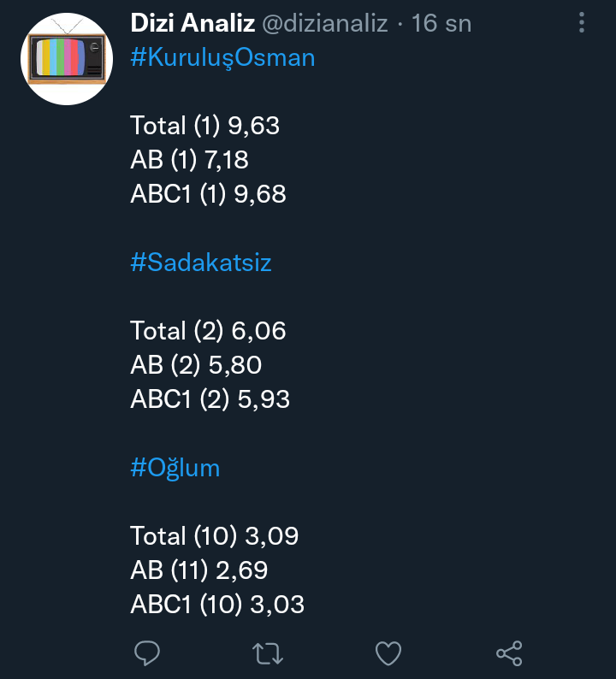
Task: Click the 'ABC1 (10) 3,03' text line
Action: (217, 605)
